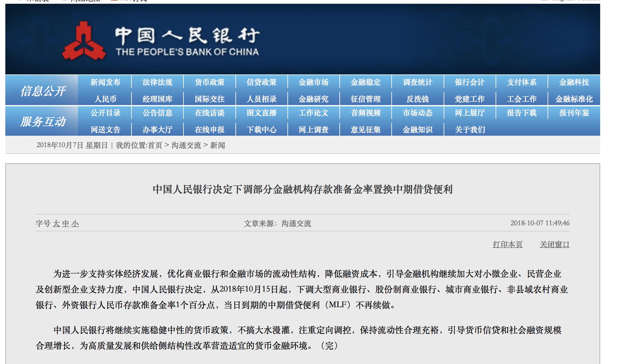Open 银行会计 navigation link
Image resolution: width=618 pixels, height=364 pixels.
pyautogui.click(x=470, y=82)
